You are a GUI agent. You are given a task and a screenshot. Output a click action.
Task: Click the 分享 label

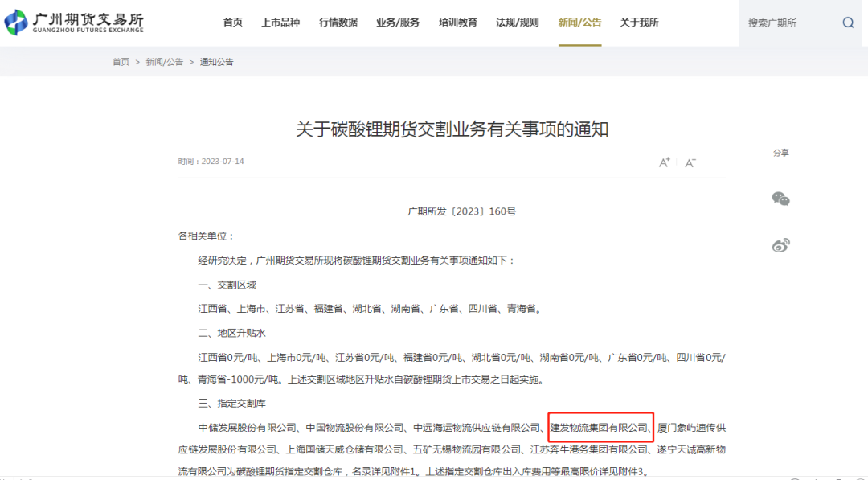point(780,153)
